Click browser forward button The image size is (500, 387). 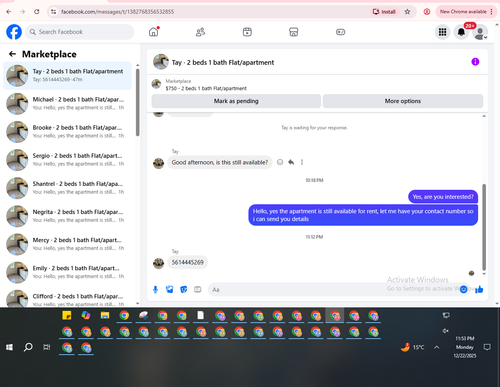[x=23, y=12]
